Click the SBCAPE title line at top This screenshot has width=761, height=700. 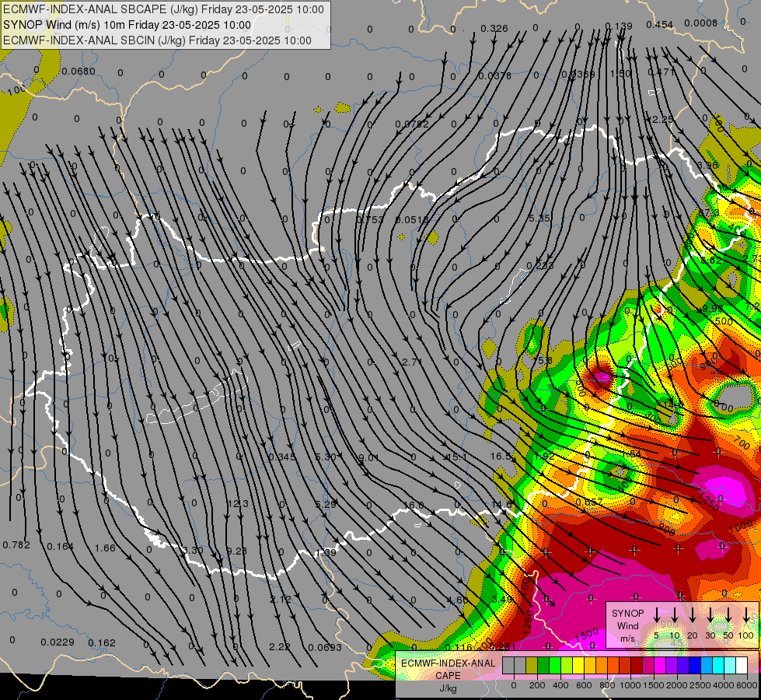(x=163, y=9)
